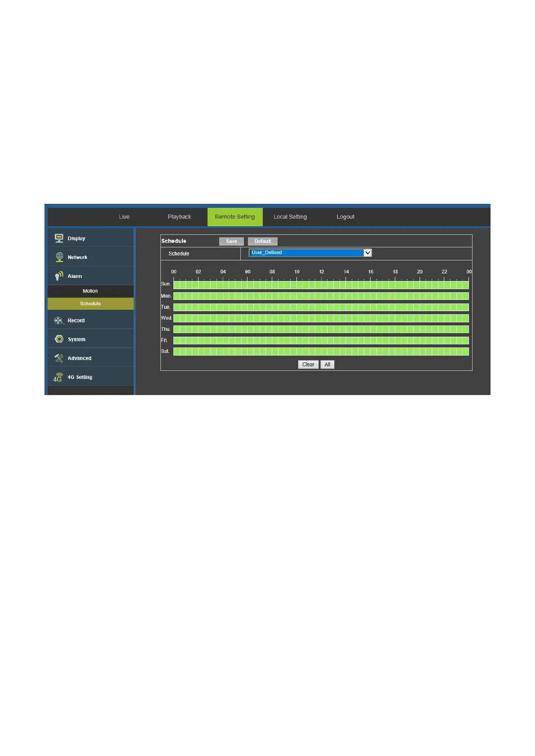535x756 pixels.
Task: Click the bold Schedule panel heading
Action: point(174,241)
